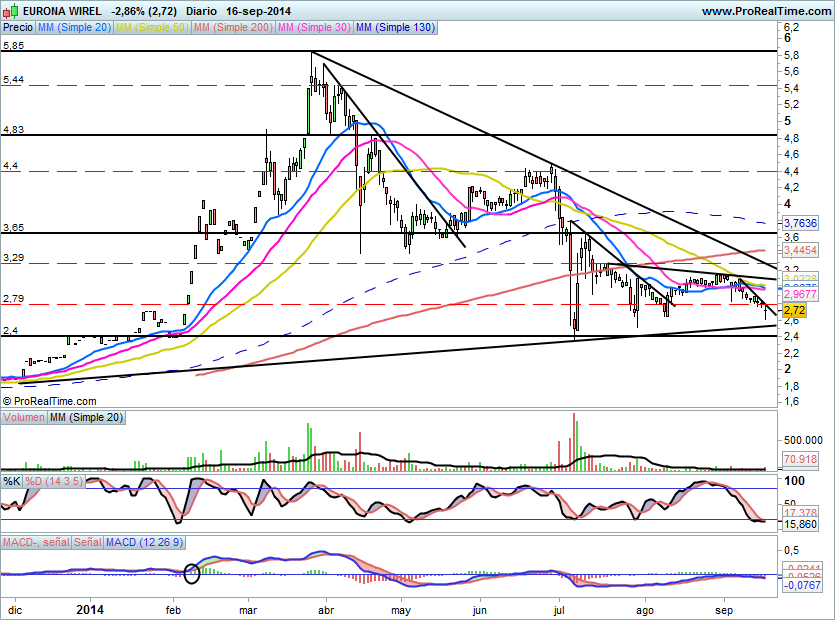The width and height of the screenshot is (835, 620).
Task: Click the 15,860 stochastic value tag
Action: (x=800, y=524)
